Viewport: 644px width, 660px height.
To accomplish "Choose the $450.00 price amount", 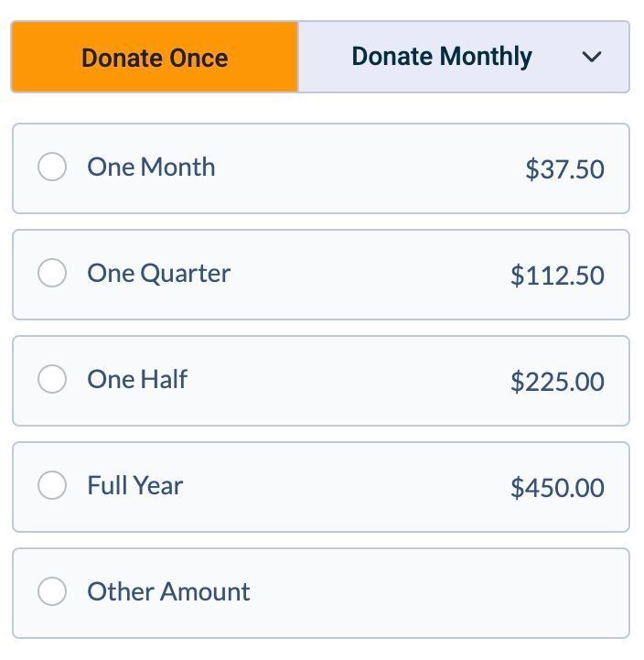I will pos(557,488).
